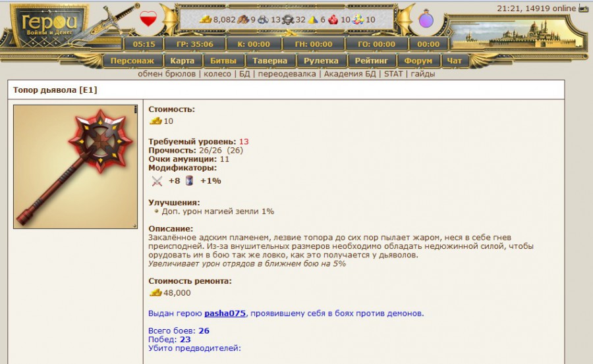Open the Академия БД link

click(x=352, y=74)
